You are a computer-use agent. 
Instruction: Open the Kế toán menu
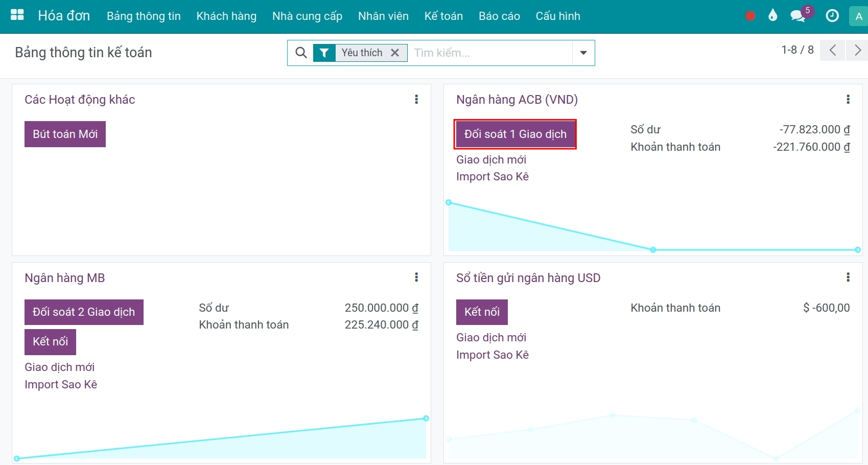pyautogui.click(x=443, y=16)
